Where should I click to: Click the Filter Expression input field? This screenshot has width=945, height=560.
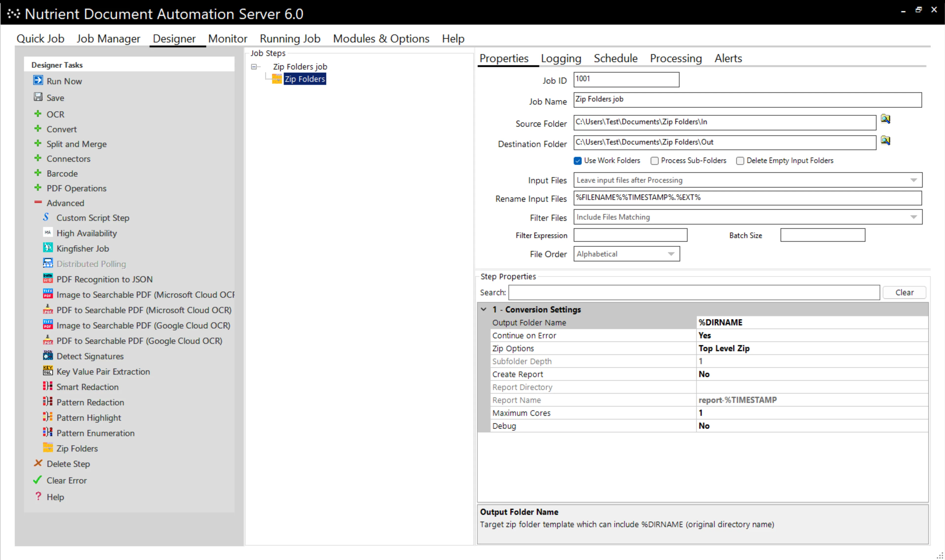pos(630,235)
